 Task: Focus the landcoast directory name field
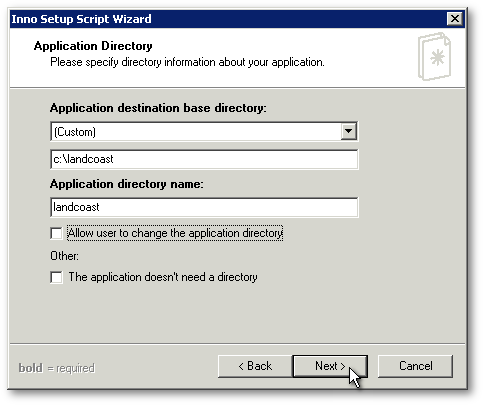[x=204, y=207]
